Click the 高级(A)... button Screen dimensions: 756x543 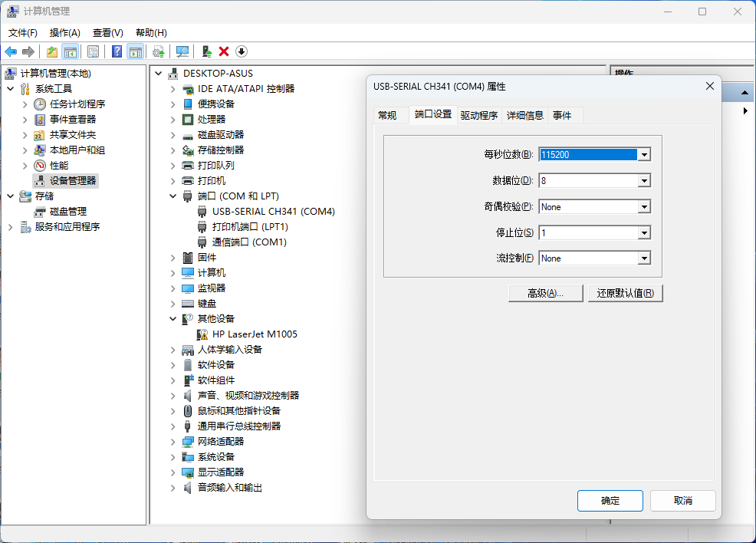tap(545, 293)
